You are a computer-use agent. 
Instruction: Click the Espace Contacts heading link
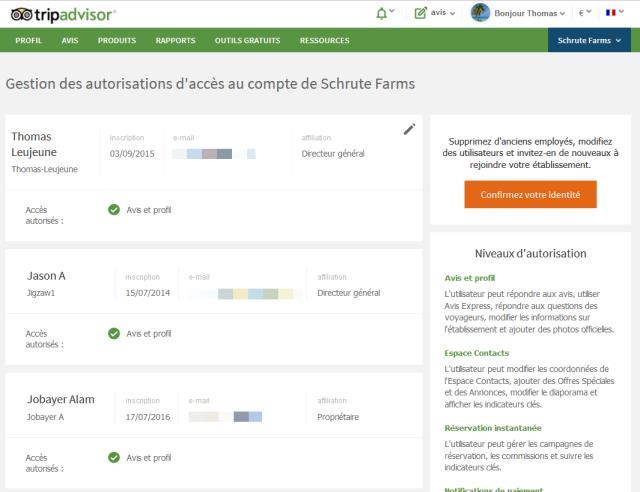pos(476,353)
